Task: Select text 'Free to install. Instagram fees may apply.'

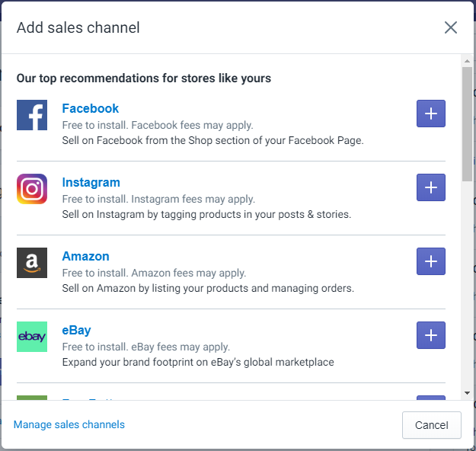Action: [x=158, y=200]
